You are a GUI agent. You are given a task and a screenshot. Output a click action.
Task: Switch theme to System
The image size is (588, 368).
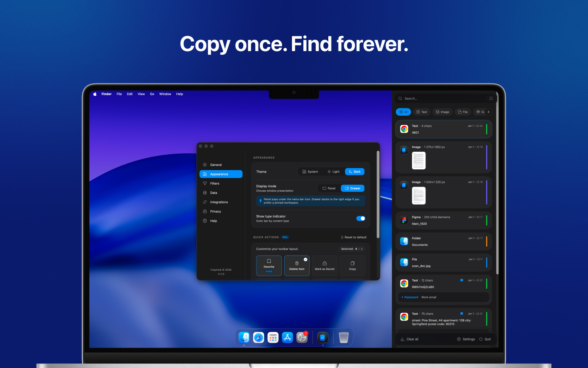pyautogui.click(x=311, y=172)
